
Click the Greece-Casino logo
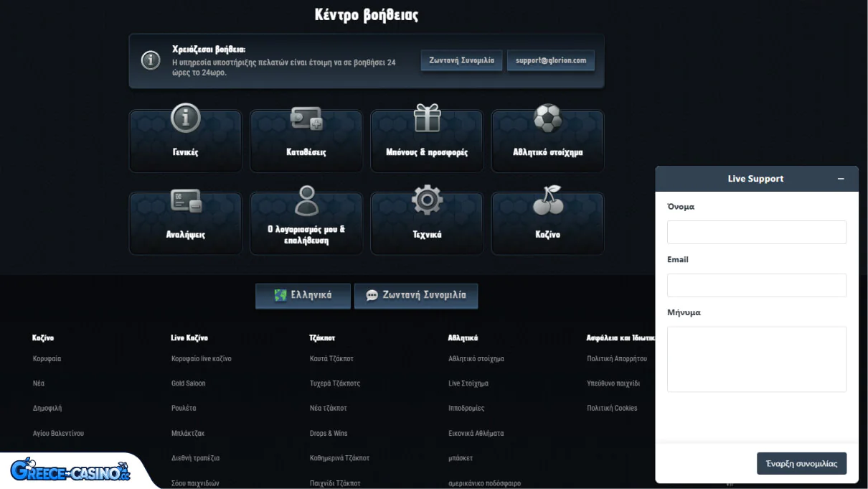[x=70, y=470]
